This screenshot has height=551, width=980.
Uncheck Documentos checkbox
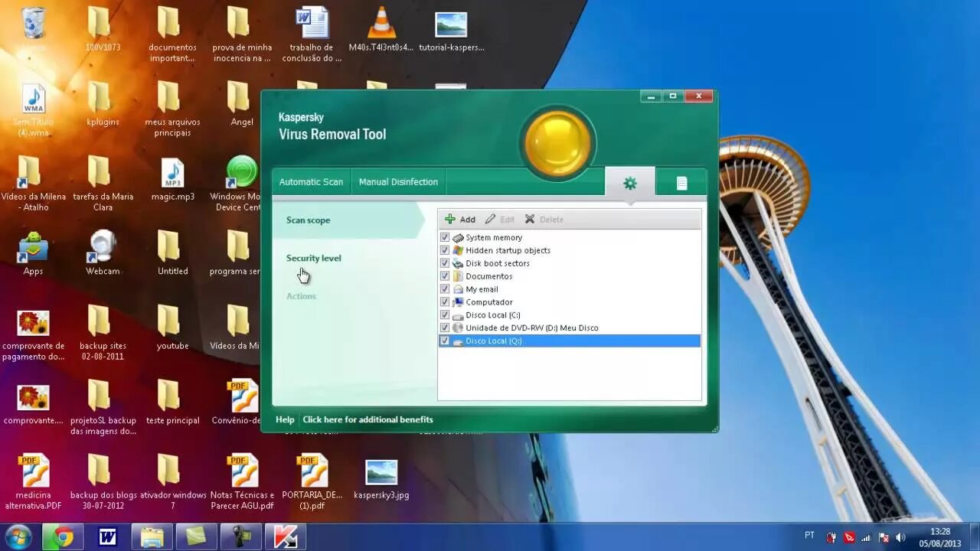point(445,276)
